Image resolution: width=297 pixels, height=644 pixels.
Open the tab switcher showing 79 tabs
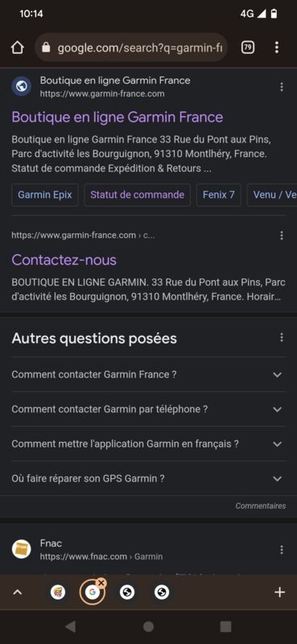coord(247,47)
